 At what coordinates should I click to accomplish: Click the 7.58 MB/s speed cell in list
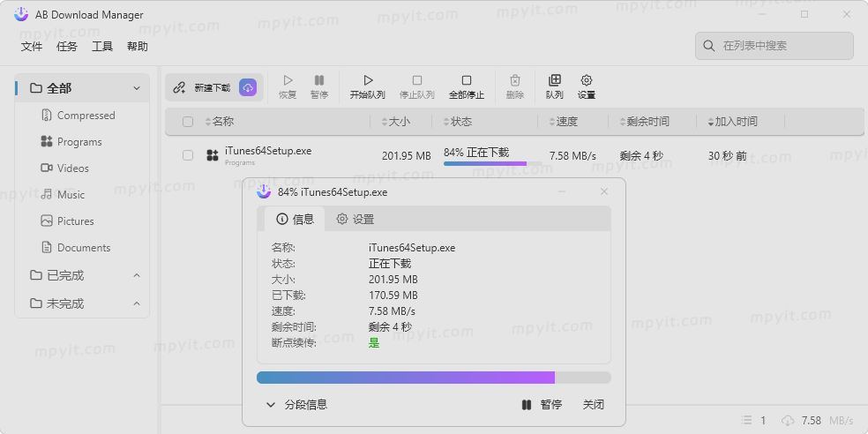pyautogui.click(x=573, y=156)
